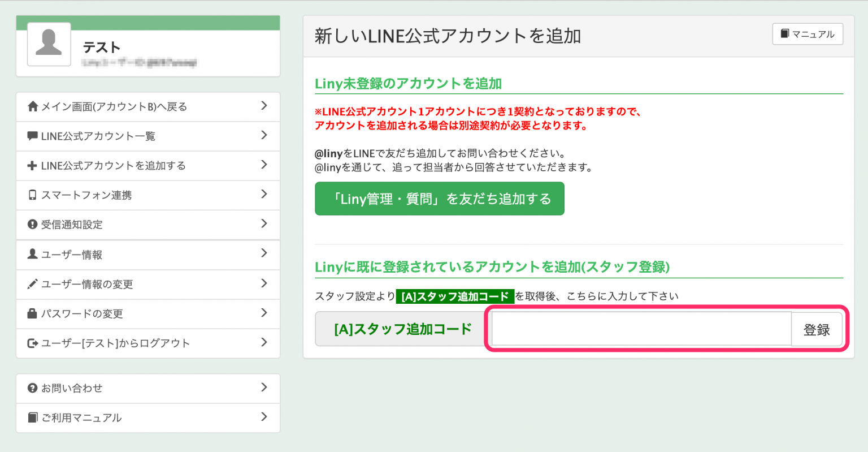Image resolution: width=868 pixels, height=452 pixels.
Task: Click chevron on ユーザー情報の変更 row
Action: (264, 283)
